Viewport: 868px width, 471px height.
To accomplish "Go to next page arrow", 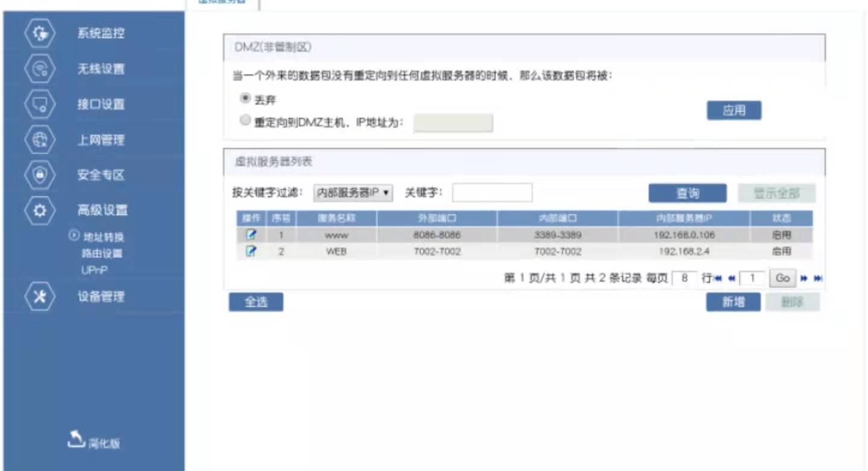I will [x=804, y=278].
